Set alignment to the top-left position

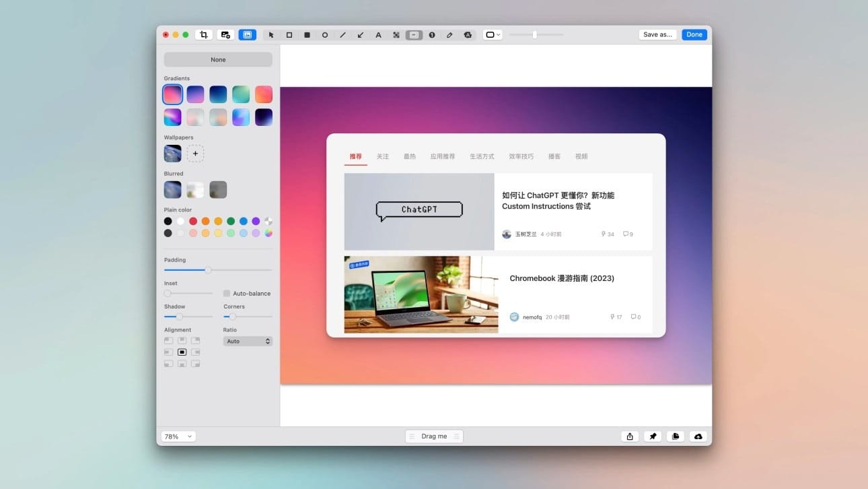168,341
